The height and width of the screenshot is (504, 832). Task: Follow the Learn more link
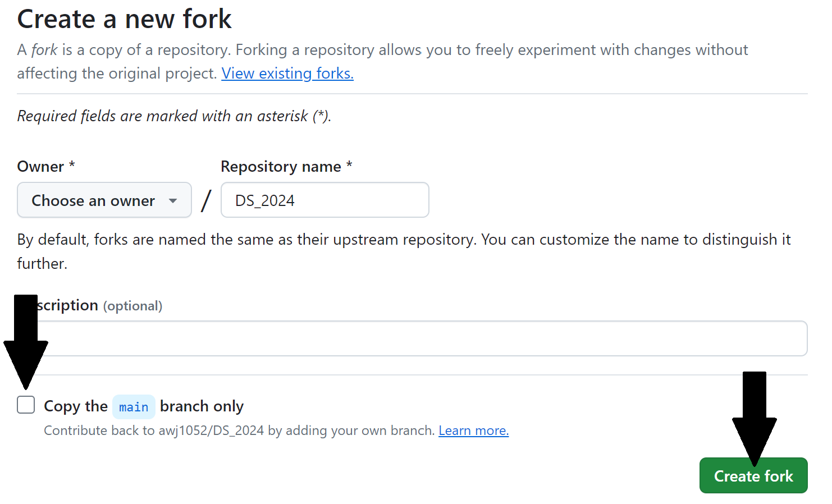click(x=473, y=430)
